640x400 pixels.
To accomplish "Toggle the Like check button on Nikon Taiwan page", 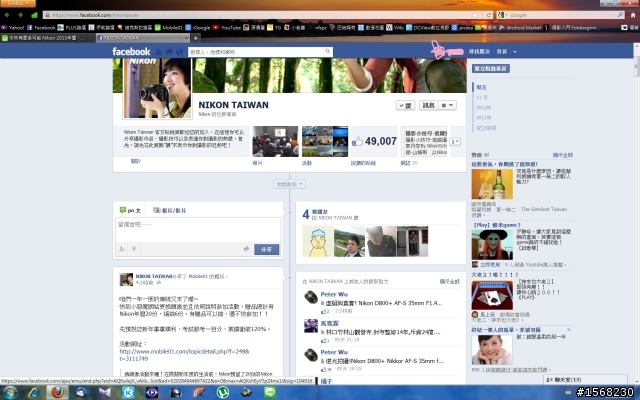I will [405, 105].
